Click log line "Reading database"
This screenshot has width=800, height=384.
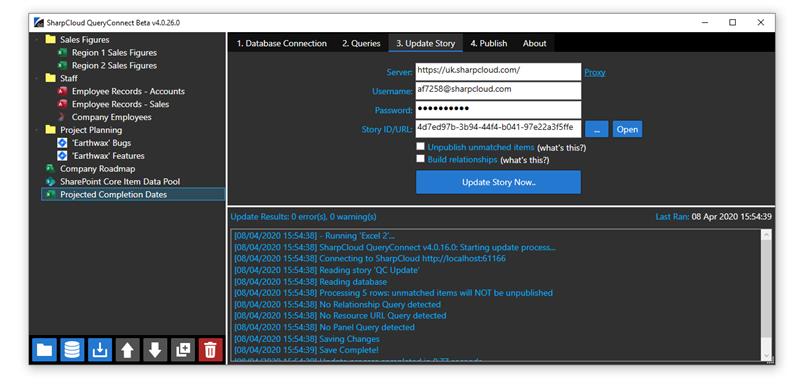[310, 281]
